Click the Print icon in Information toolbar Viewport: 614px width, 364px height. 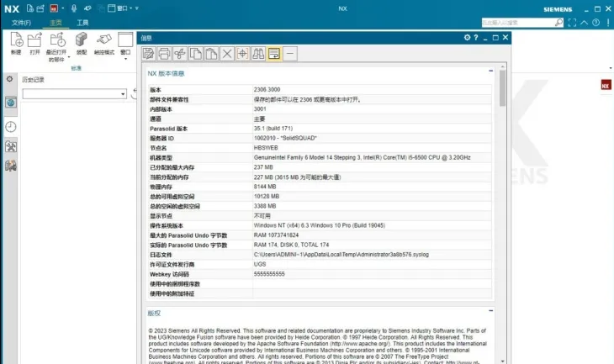coord(164,54)
